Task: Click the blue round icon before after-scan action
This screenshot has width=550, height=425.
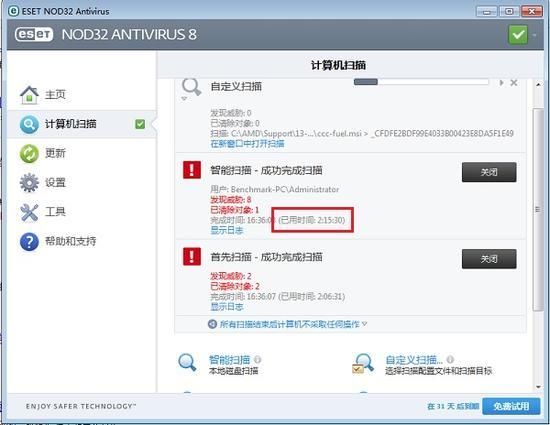Action: click(212, 324)
